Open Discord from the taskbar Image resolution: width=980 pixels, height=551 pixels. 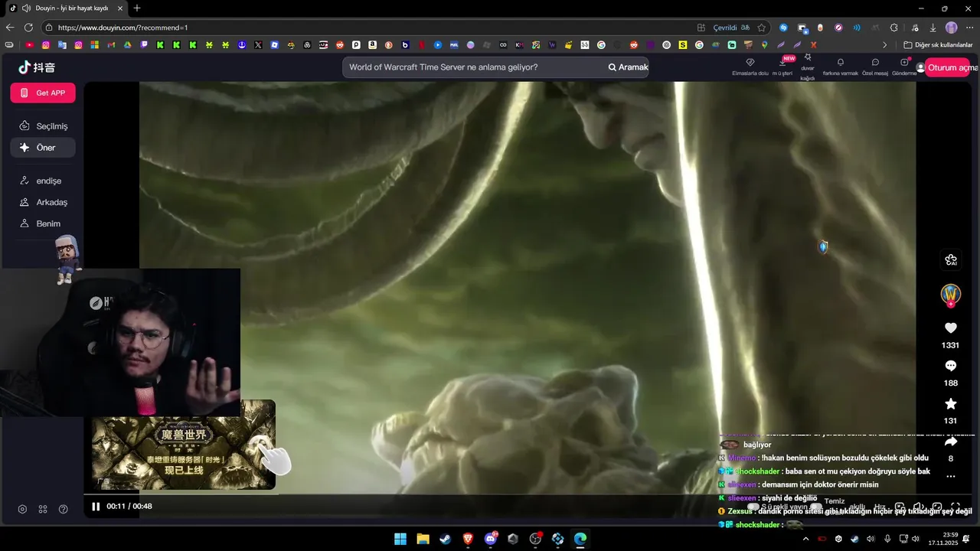490,539
